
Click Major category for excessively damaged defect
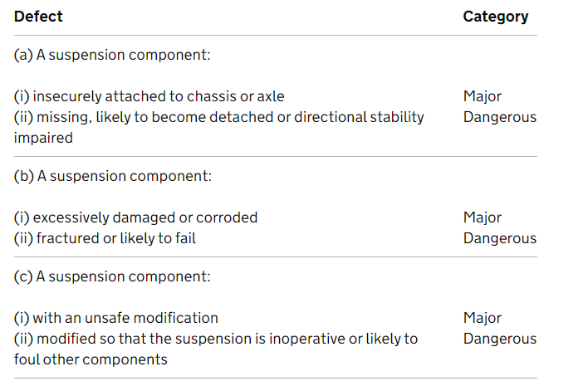[482, 217]
